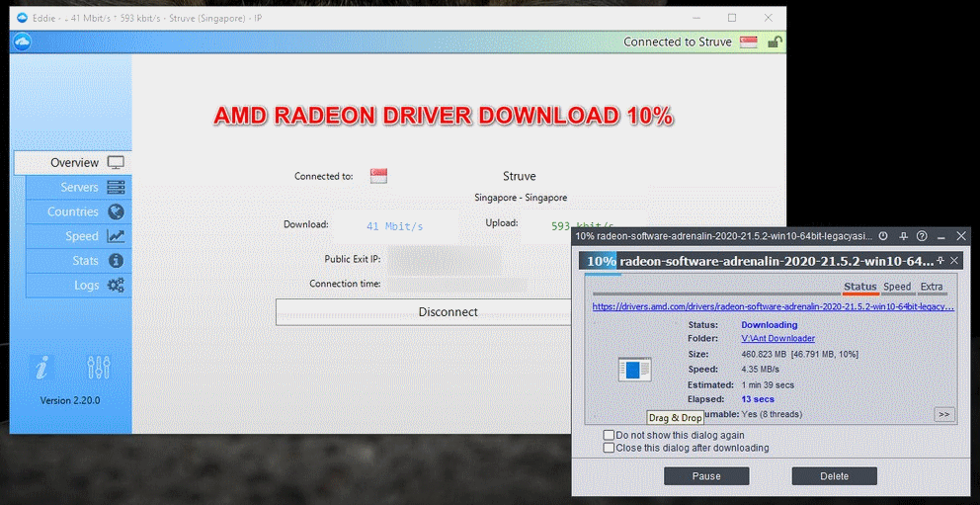Open the Eddie About info icon
980x505 pixels.
point(41,368)
